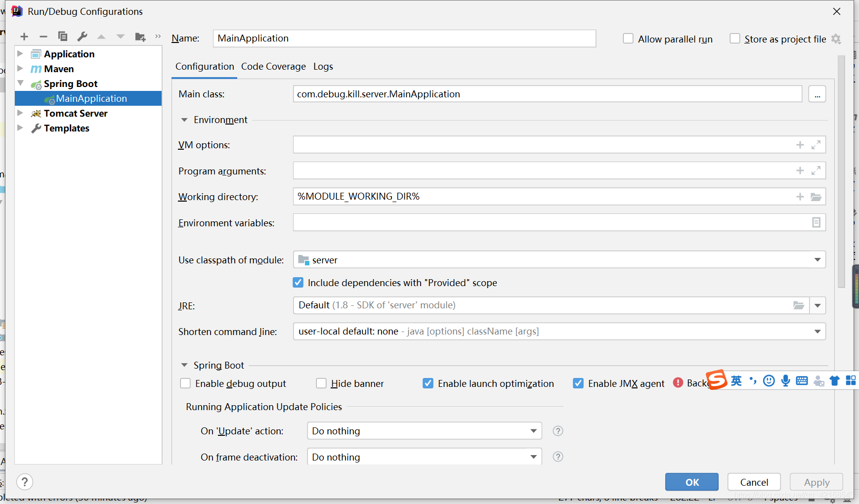Activate Sogou voice input microphone
The width and height of the screenshot is (859, 504).
(x=785, y=380)
